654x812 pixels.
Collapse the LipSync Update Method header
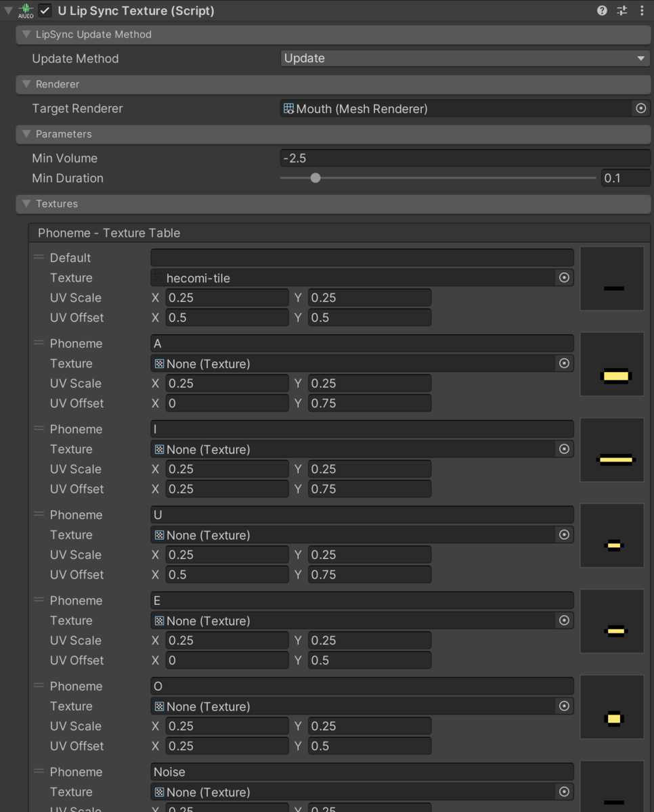click(x=26, y=34)
